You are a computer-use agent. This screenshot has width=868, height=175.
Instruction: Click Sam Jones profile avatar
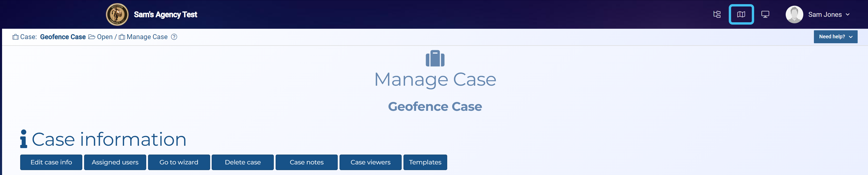tap(794, 14)
